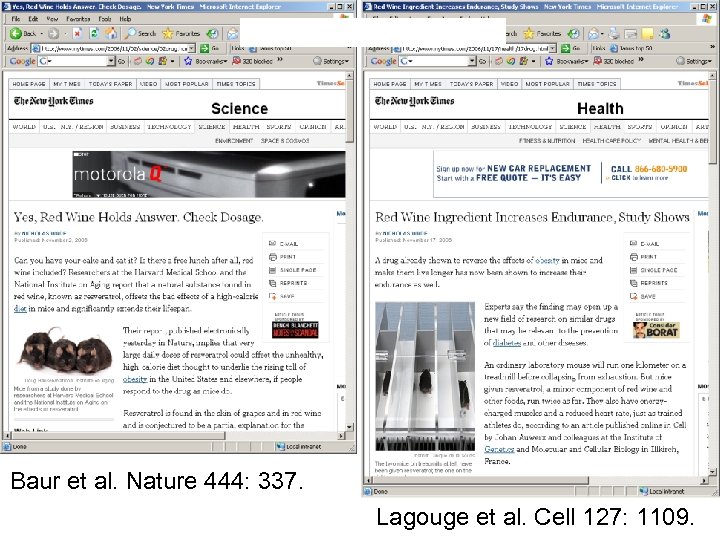Screen dimensions: 720x540
Task: Expand Google toolbar overflow chevron in Health window
Action: pos(641,60)
